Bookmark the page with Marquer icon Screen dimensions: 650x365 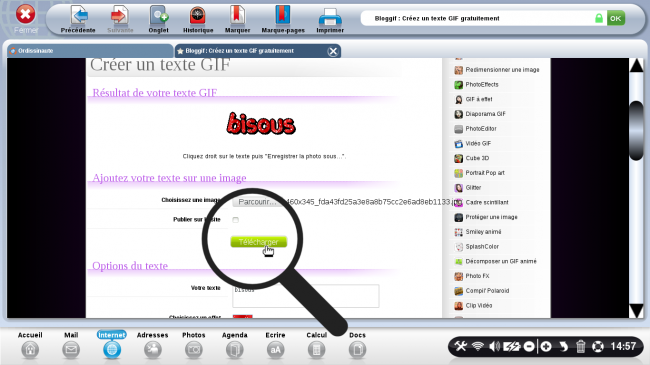[x=238, y=16]
